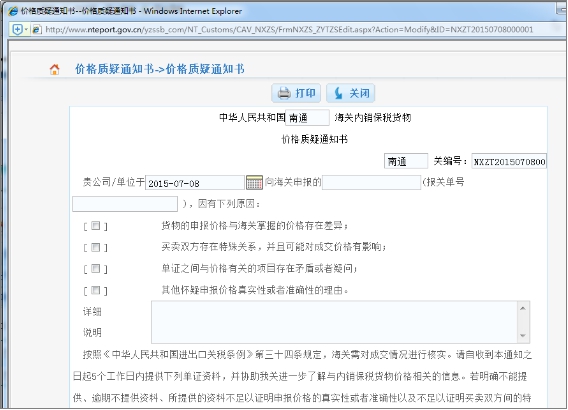The image size is (568, 410).
Task: Click the empty field after 向海关申报的
Action: point(371,183)
